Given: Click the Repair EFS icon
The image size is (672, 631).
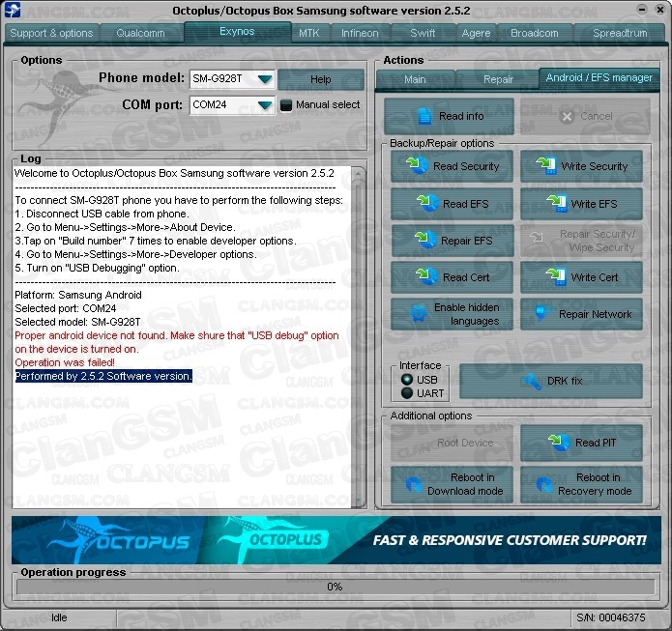Looking at the screenshot, I should tap(425, 240).
